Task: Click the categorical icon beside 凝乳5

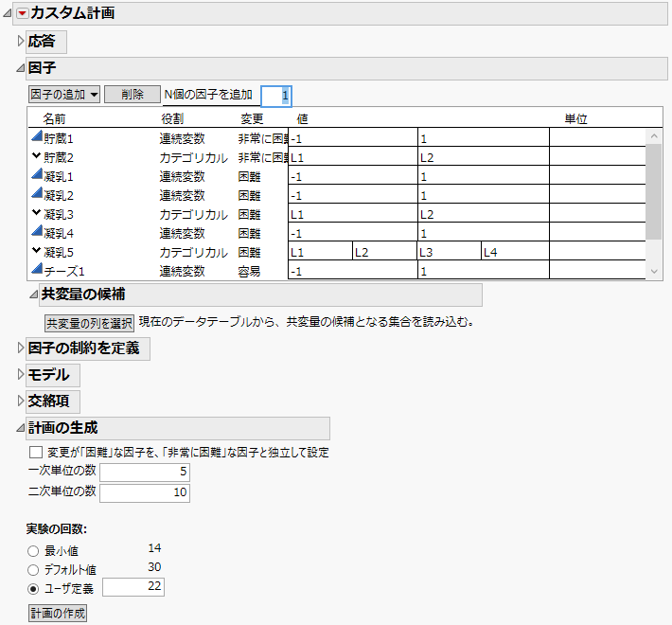Action: (x=37, y=250)
